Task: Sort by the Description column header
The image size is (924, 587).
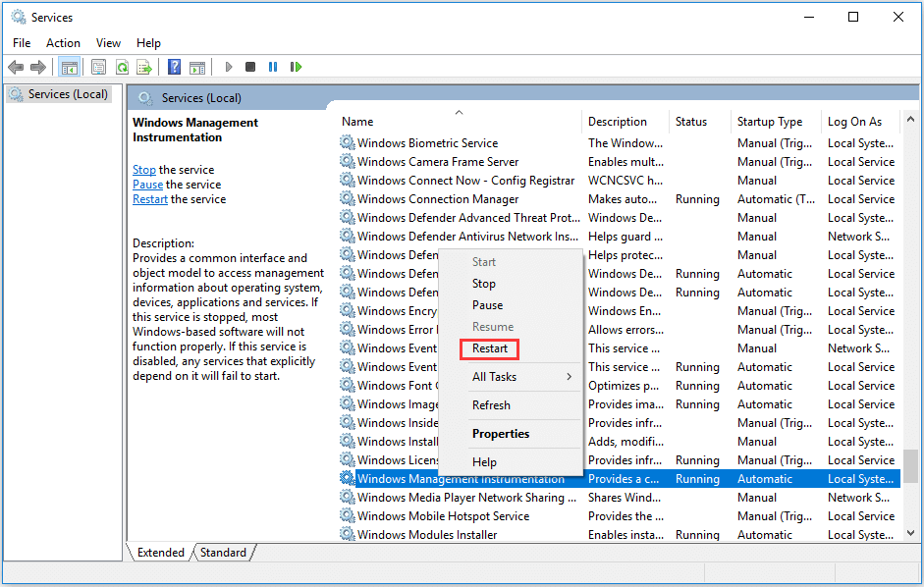Action: pyautogui.click(x=625, y=122)
